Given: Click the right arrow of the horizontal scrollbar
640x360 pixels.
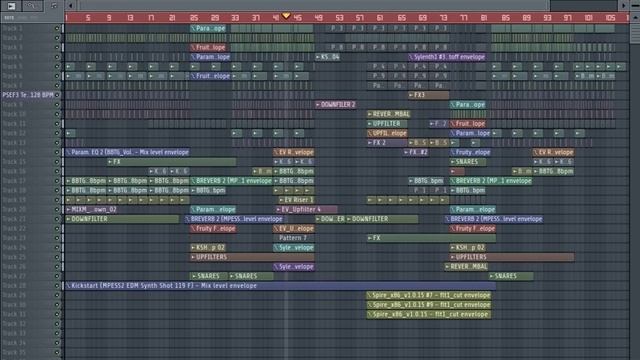Looking at the screenshot, I should click(623, 6).
